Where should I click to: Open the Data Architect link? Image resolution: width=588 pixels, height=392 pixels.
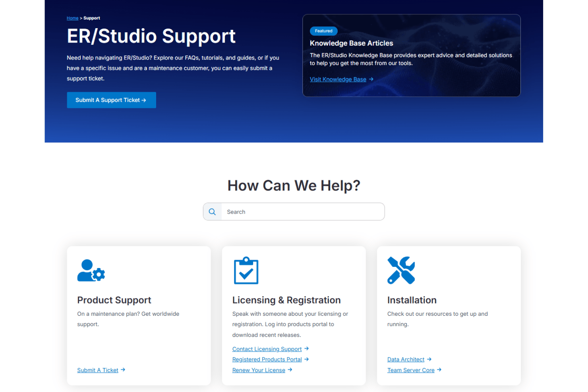click(x=406, y=359)
